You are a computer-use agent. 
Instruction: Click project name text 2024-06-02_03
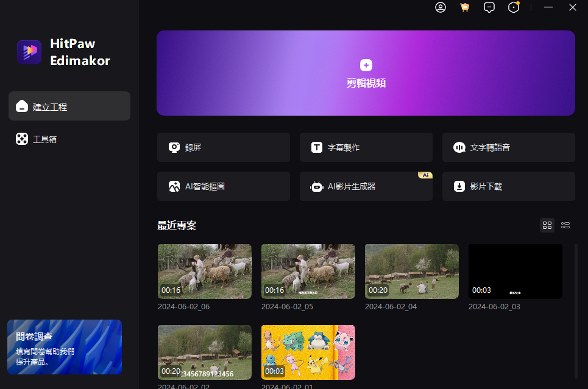click(494, 307)
